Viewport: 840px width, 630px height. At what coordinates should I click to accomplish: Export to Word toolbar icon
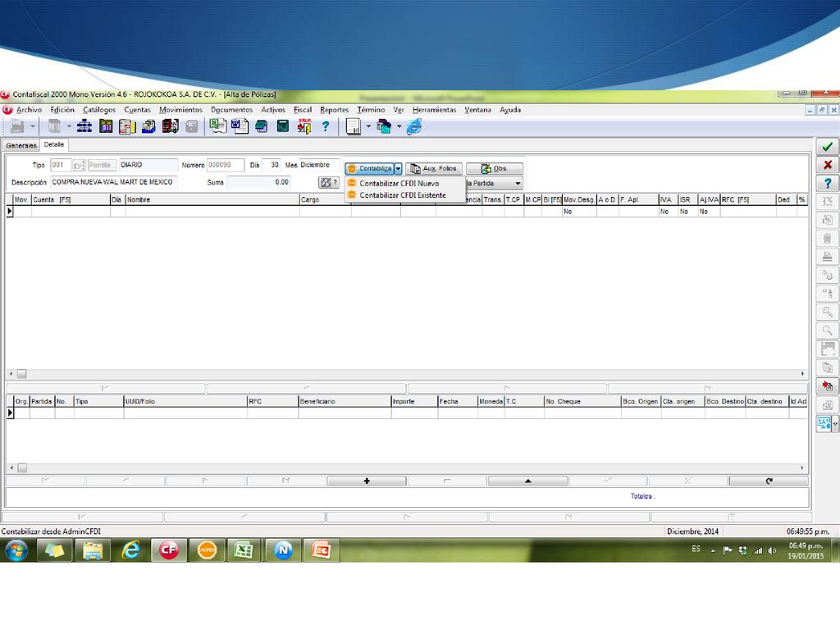[240, 126]
